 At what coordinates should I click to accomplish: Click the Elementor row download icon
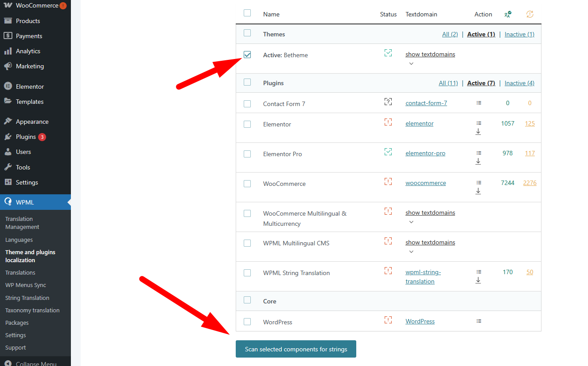point(478,132)
